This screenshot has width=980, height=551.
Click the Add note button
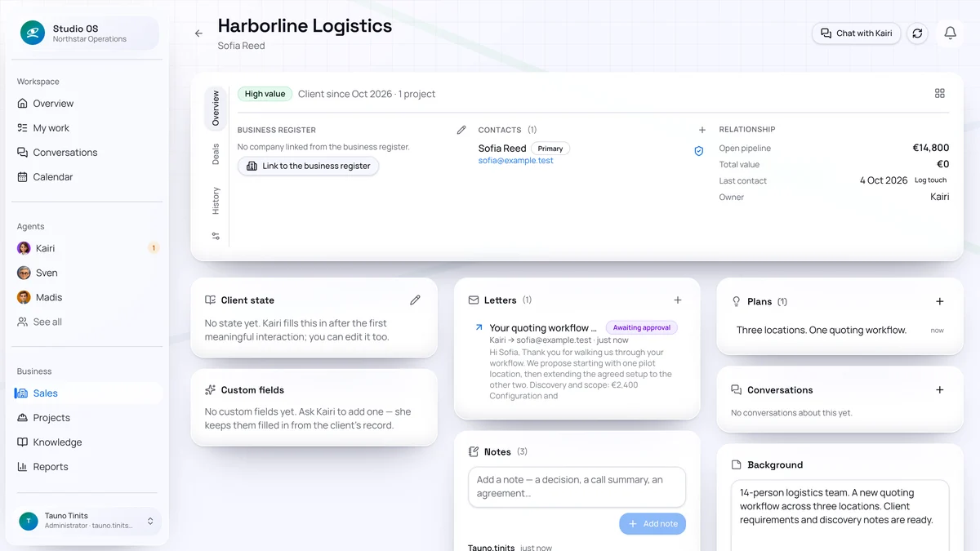(x=653, y=524)
